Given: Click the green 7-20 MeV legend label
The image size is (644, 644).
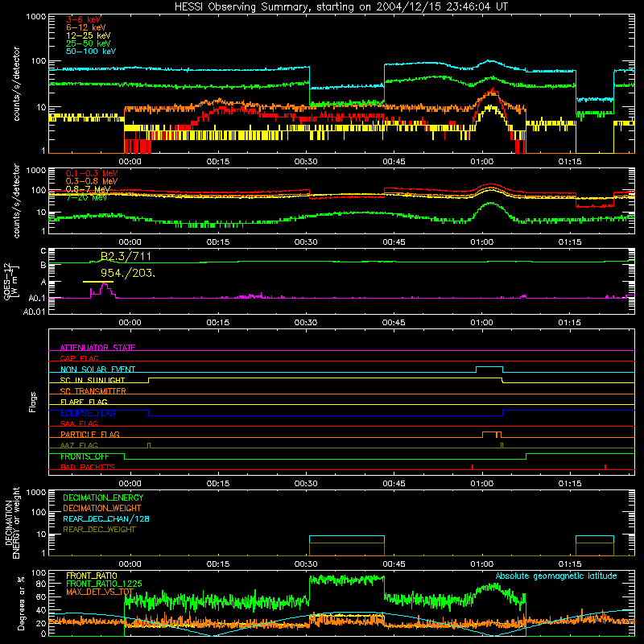Looking at the screenshot, I should 86,197.
